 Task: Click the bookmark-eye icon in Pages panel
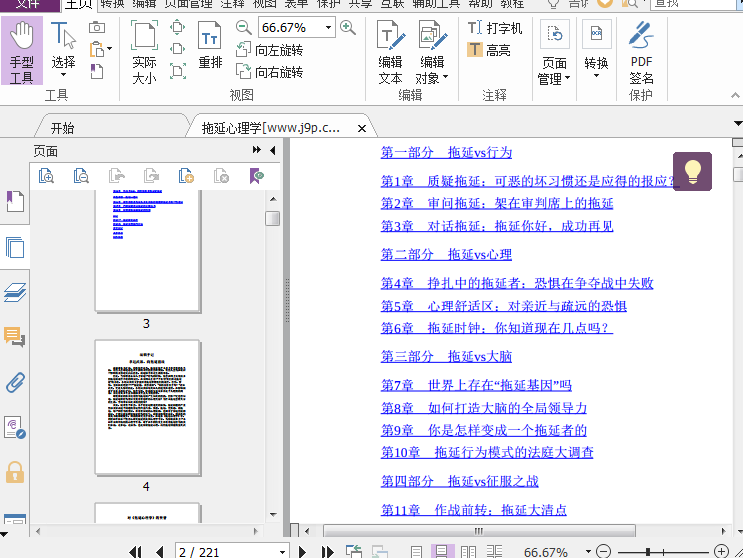(256, 176)
